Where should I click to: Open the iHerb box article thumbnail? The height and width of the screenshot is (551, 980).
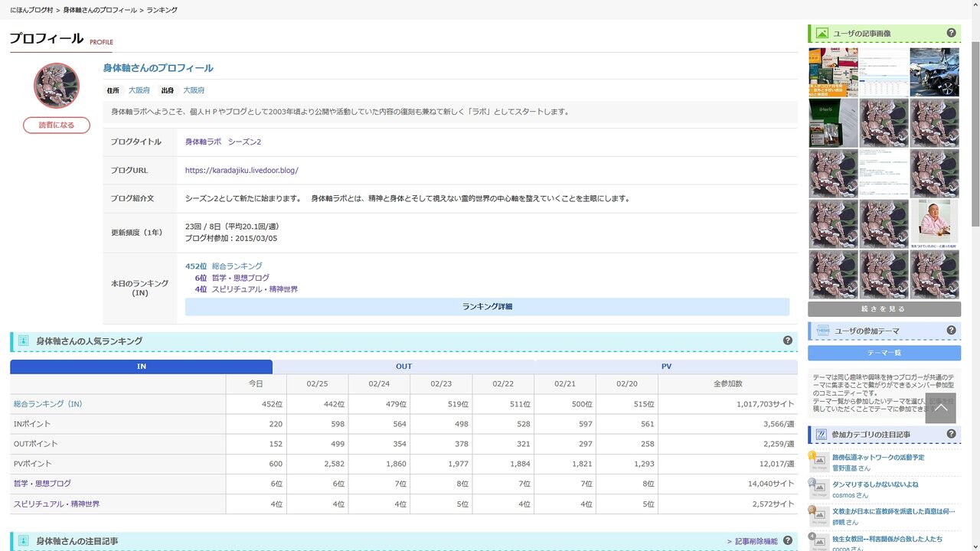pyautogui.click(x=833, y=123)
